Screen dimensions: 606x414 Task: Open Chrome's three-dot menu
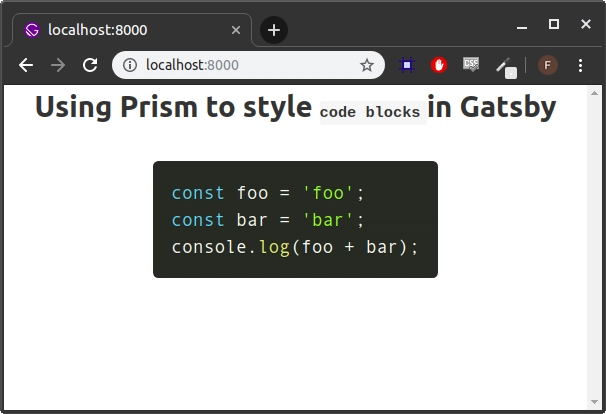pos(582,65)
